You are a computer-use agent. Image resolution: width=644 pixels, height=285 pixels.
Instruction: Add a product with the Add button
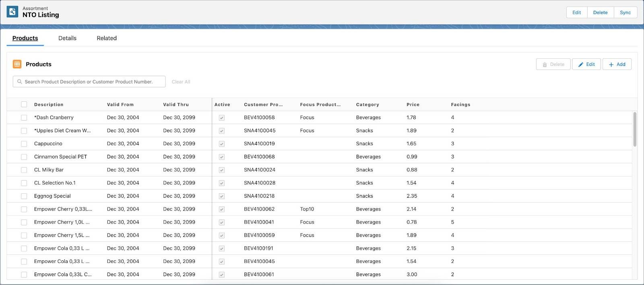point(617,64)
